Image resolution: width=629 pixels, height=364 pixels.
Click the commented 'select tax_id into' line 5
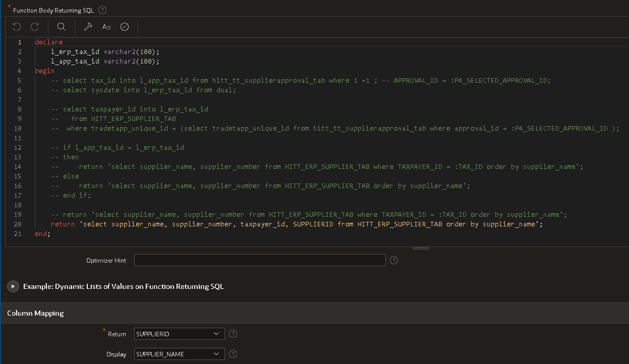pos(301,80)
